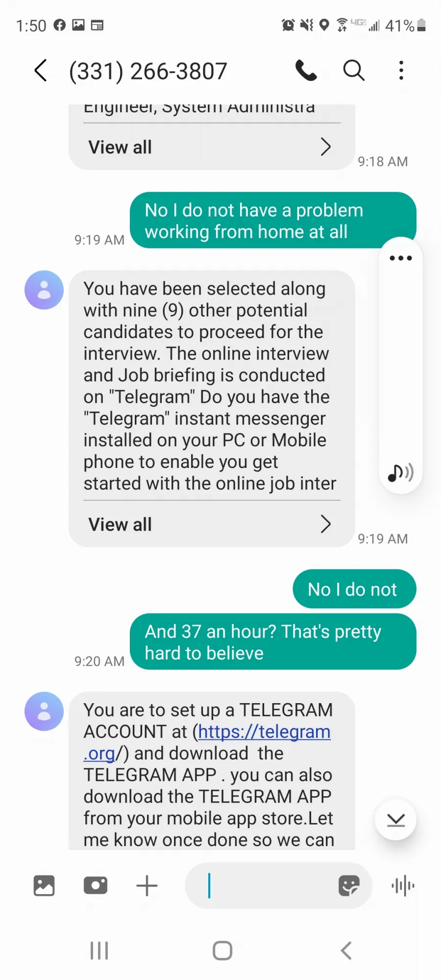441x980 pixels.
Task: Open the sticker emoji picker
Action: pos(349,885)
